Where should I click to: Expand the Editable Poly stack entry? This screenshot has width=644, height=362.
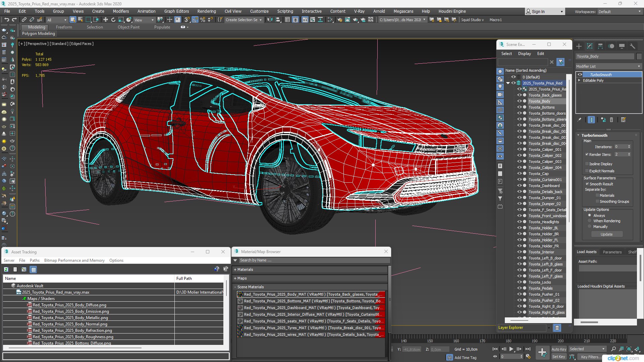coord(579,80)
